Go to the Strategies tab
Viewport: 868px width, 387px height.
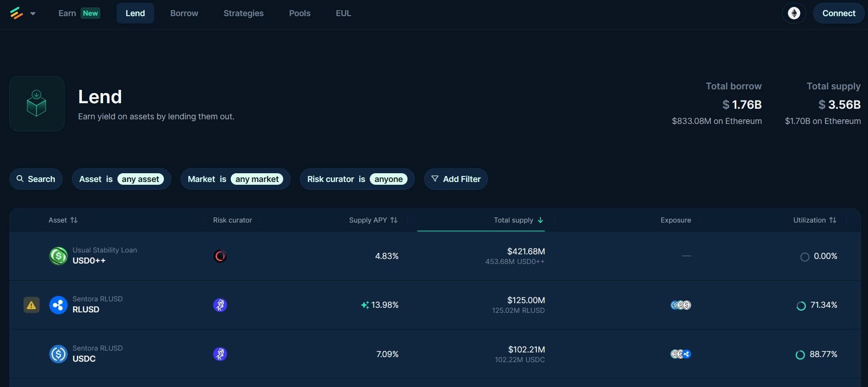[x=244, y=13]
